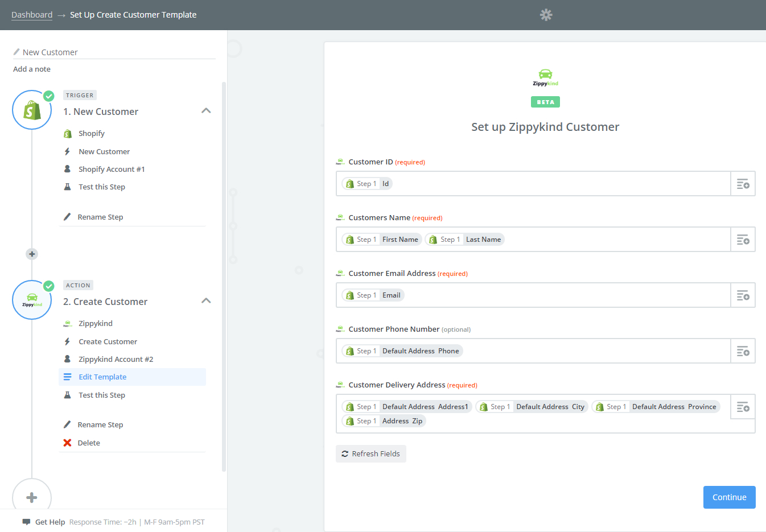Add a new step at the bottom
The height and width of the screenshot is (532, 766).
coord(32,498)
